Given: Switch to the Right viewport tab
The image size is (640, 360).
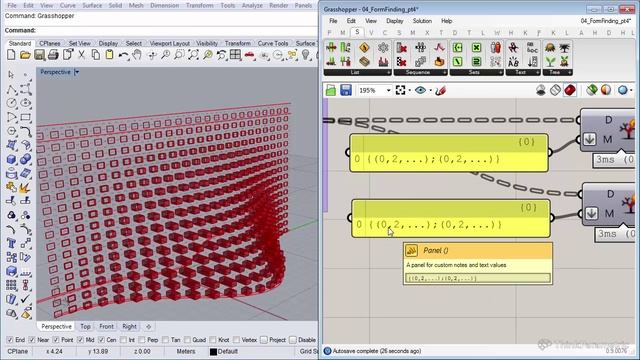Looking at the screenshot, I should coord(129,327).
